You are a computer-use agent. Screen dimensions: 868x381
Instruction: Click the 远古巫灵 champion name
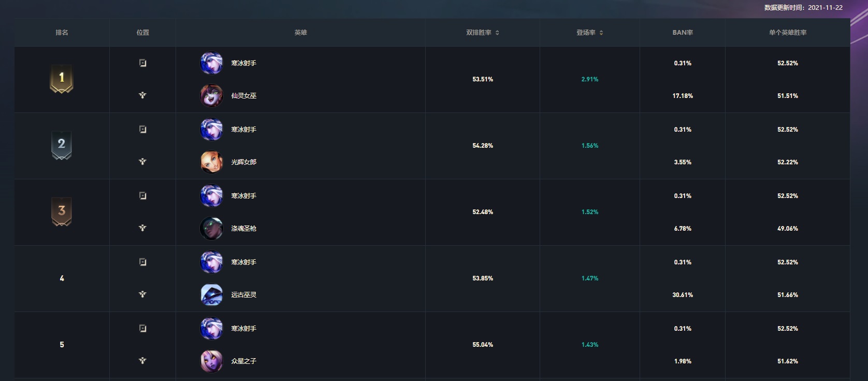pyautogui.click(x=244, y=295)
